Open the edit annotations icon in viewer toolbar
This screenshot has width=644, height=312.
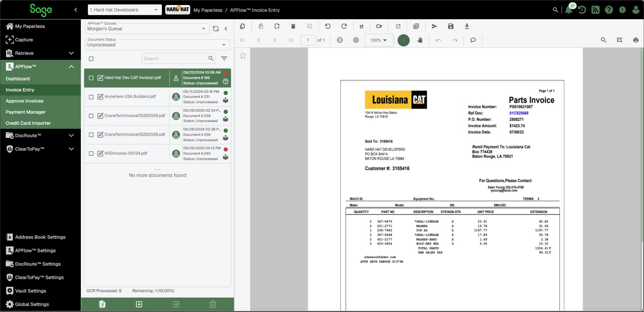[x=619, y=40]
